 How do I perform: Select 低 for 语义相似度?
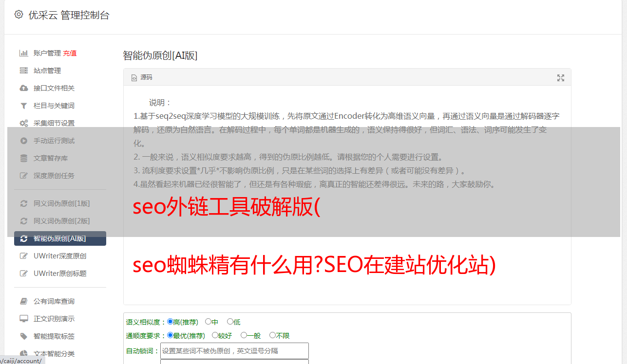point(230,322)
